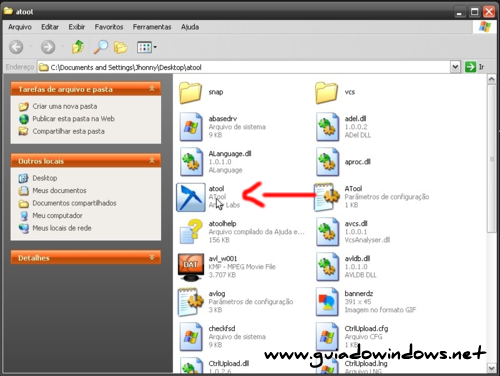Click Compartilhar esta pasta
The image size is (500, 376).
pos(68,131)
